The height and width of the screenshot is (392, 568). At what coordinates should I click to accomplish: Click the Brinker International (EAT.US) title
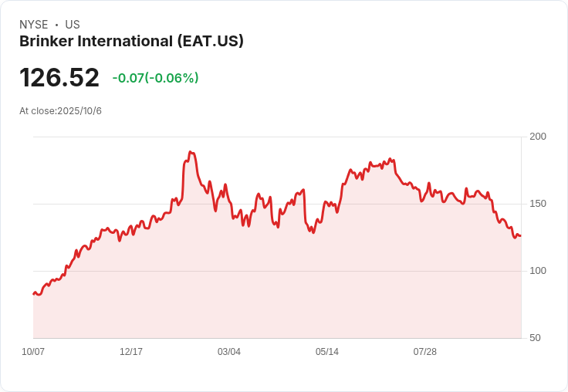(x=131, y=41)
